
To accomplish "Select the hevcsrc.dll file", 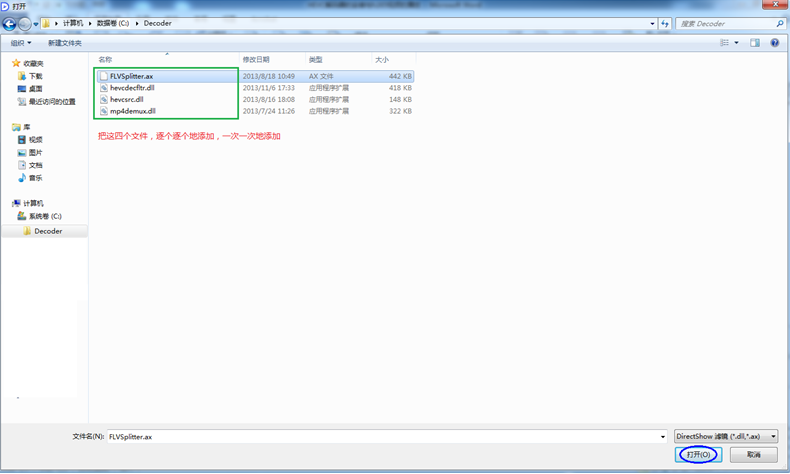I will (x=126, y=100).
